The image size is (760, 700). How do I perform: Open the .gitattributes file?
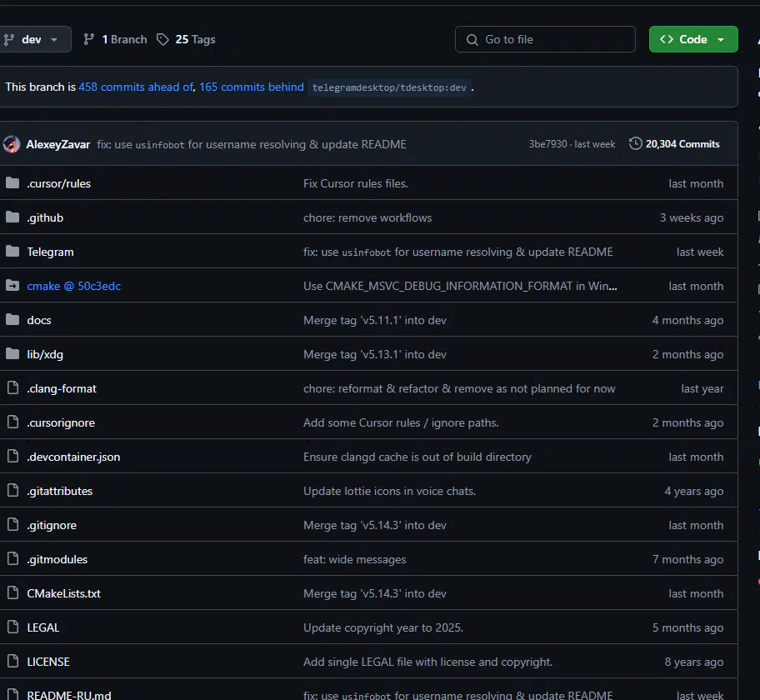(x=60, y=491)
